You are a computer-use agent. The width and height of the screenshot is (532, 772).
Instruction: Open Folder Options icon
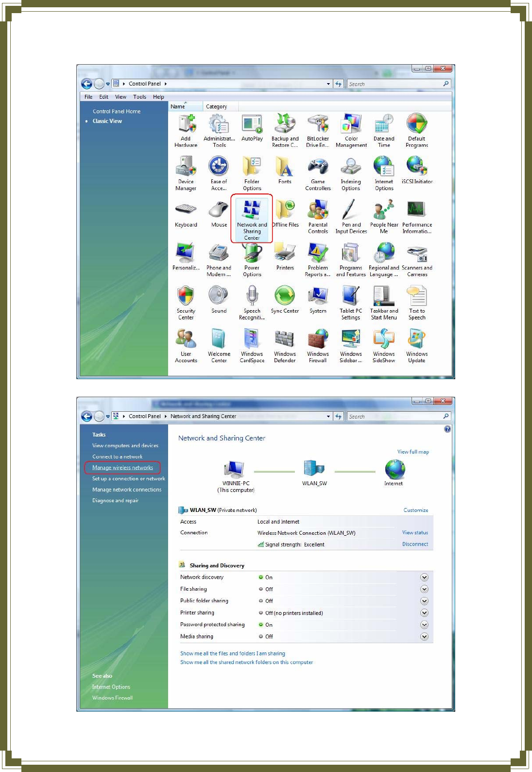252,174
